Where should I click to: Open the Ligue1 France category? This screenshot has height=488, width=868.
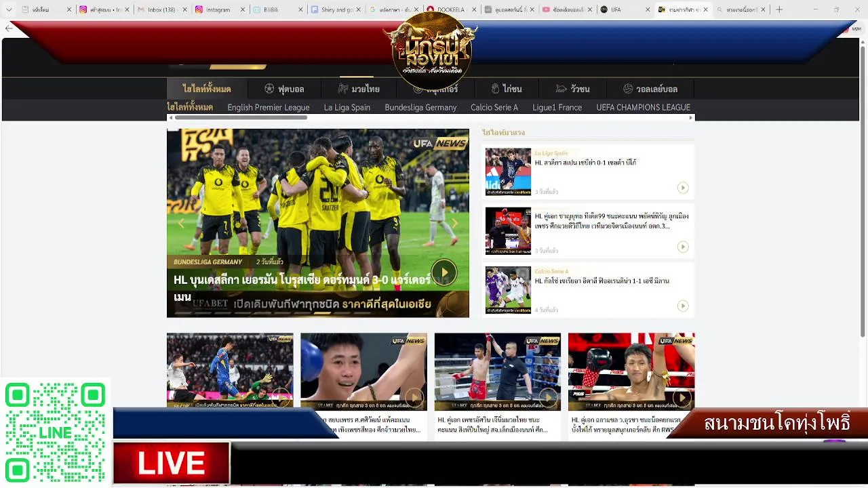[x=557, y=107]
